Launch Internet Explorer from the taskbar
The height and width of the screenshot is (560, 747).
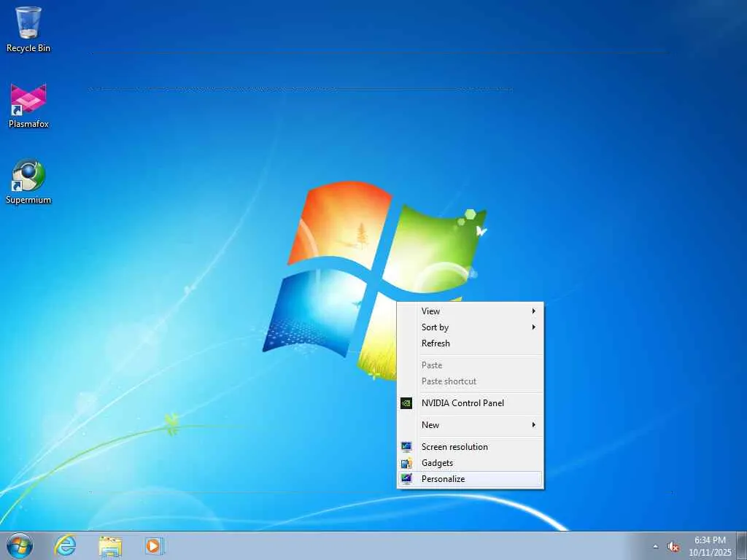point(65,546)
